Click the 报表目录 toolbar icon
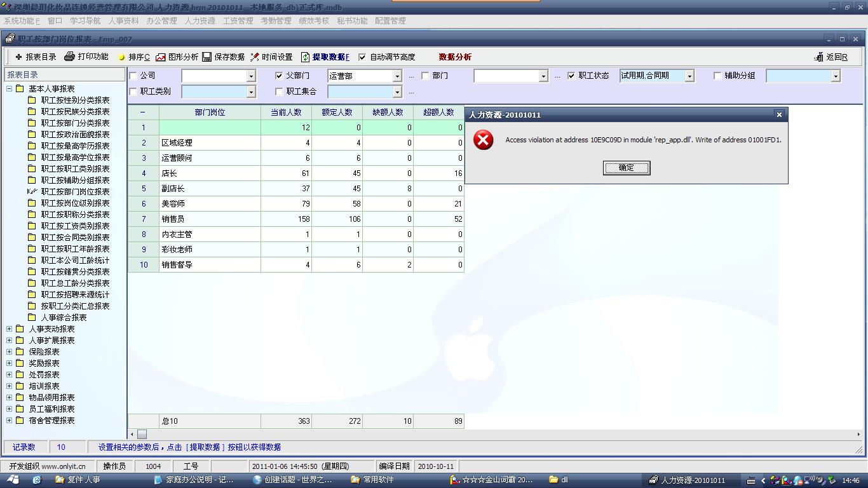This screenshot has width=868, height=488. click(19, 57)
